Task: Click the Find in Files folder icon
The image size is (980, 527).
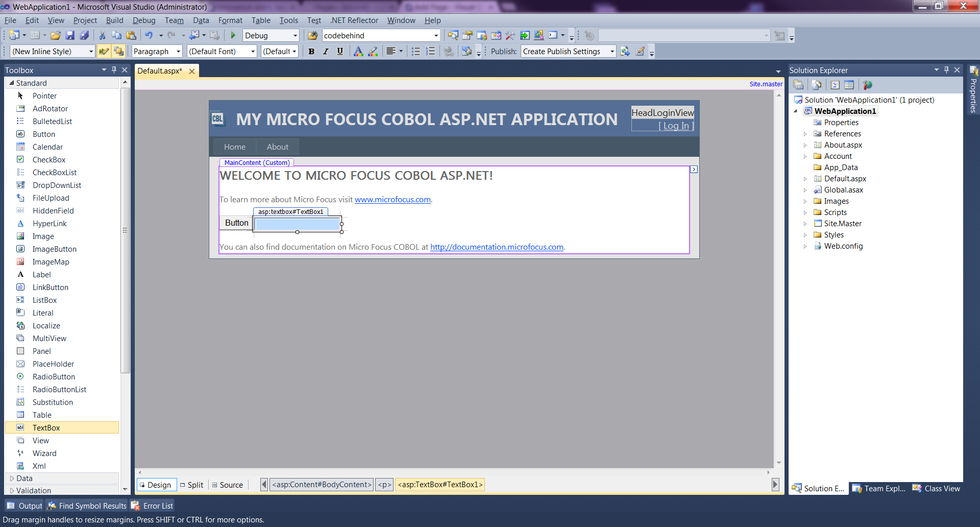Action: pyautogui.click(x=312, y=35)
